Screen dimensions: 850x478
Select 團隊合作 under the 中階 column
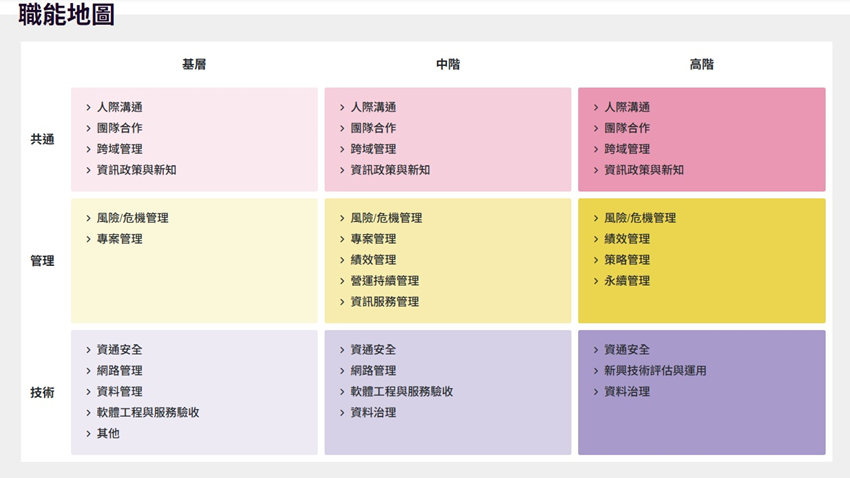373,128
